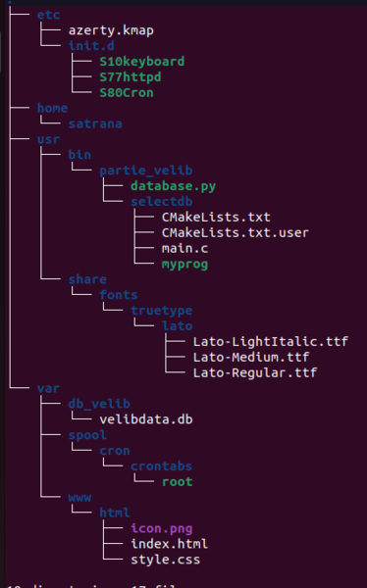This screenshot has width=367, height=588.
Task: Select the selectdb directory entry
Action: tap(162, 202)
